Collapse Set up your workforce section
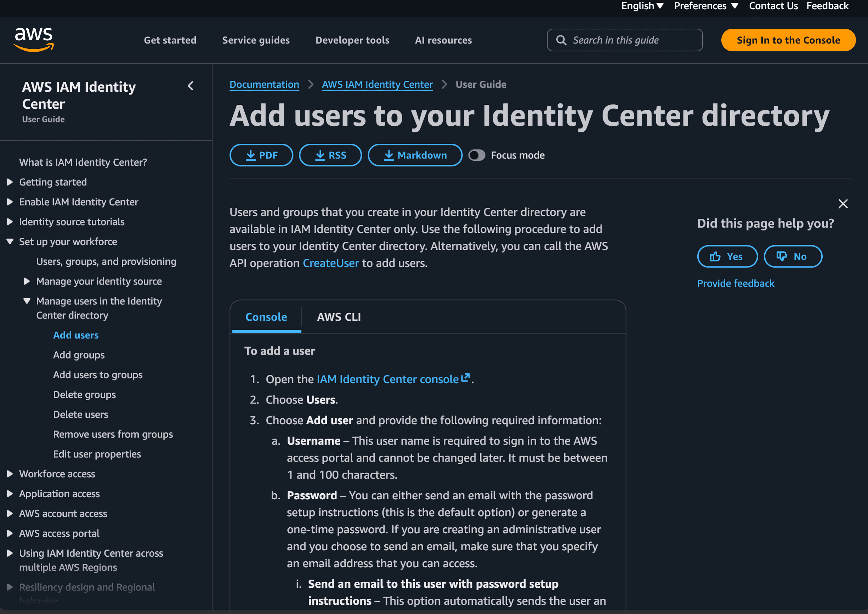Viewport: 868px width, 614px height. click(x=10, y=242)
